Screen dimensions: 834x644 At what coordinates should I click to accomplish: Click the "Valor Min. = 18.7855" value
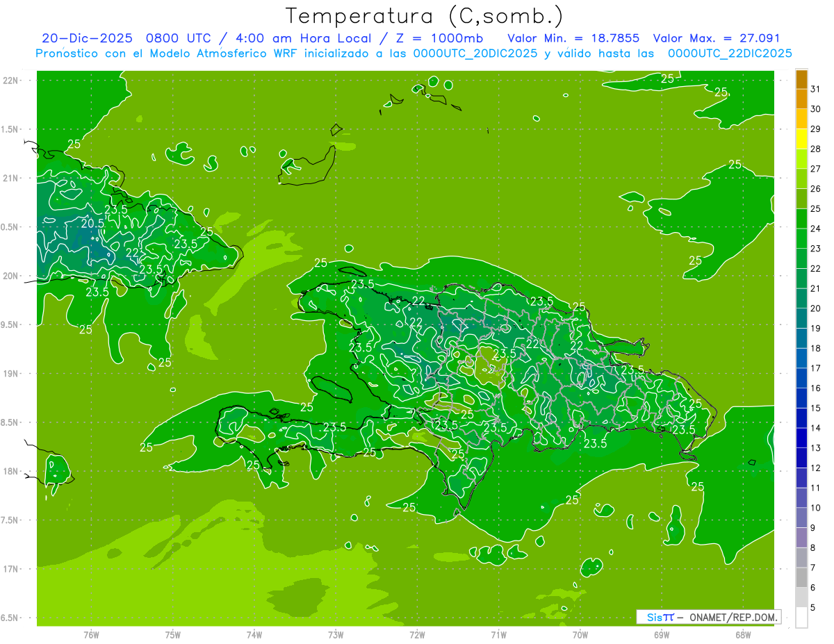click(x=573, y=38)
